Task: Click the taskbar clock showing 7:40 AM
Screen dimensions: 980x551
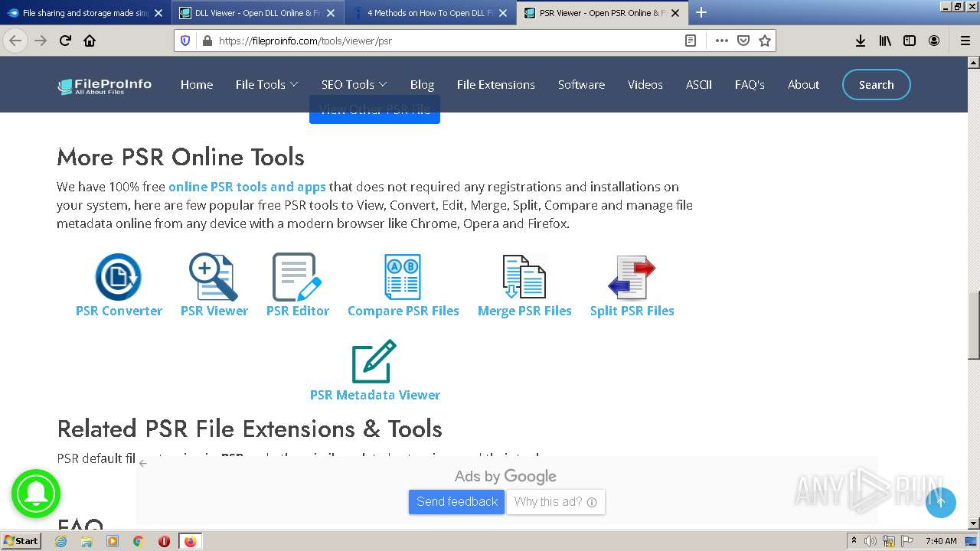Action: coord(941,541)
